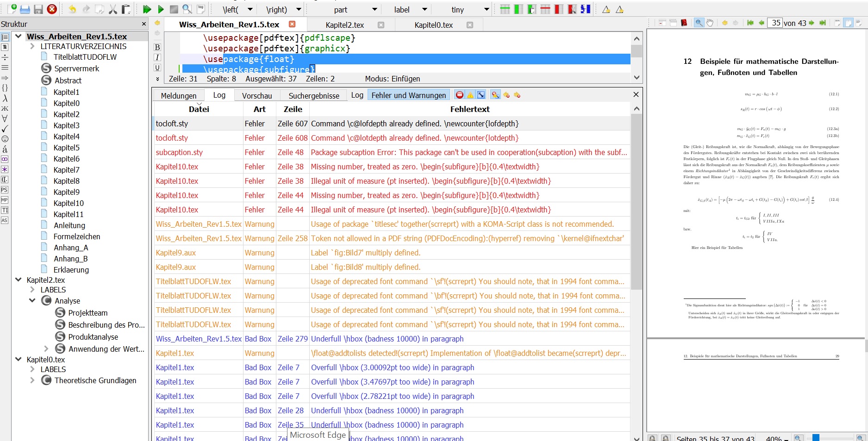Image resolution: width=868 pixels, height=441 pixels.
Task: Undo the last edit with the yellow arrow
Action: 72,9
